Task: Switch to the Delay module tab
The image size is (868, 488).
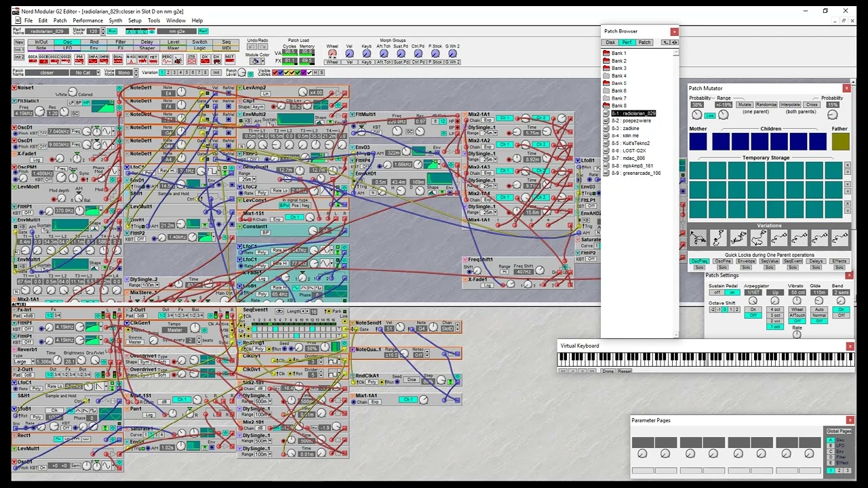Action: pos(146,42)
